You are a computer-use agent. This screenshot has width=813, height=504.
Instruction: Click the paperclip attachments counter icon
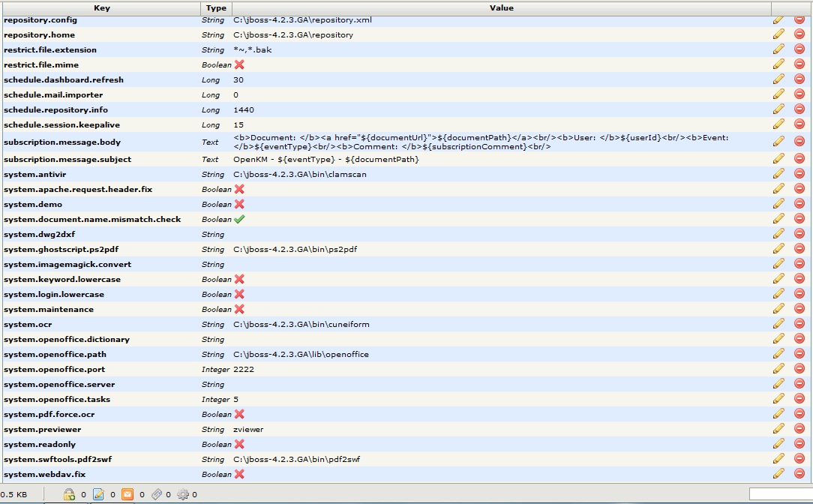click(157, 493)
